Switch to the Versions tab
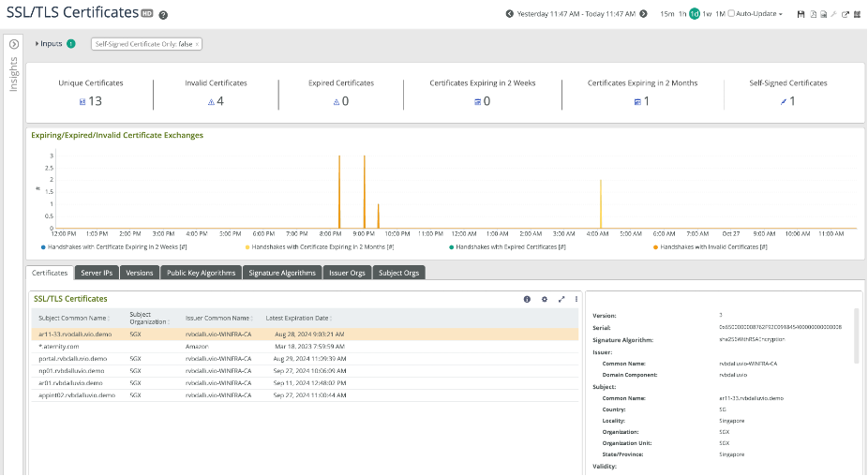868x476 pixels. [139, 273]
